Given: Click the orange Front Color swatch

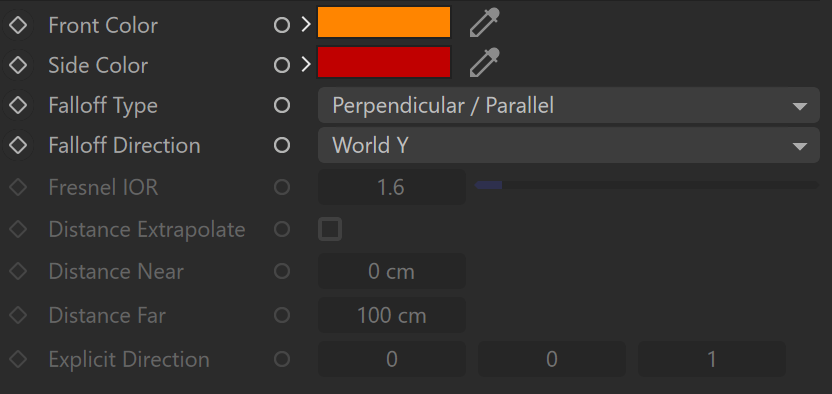Looking at the screenshot, I should click(384, 22).
